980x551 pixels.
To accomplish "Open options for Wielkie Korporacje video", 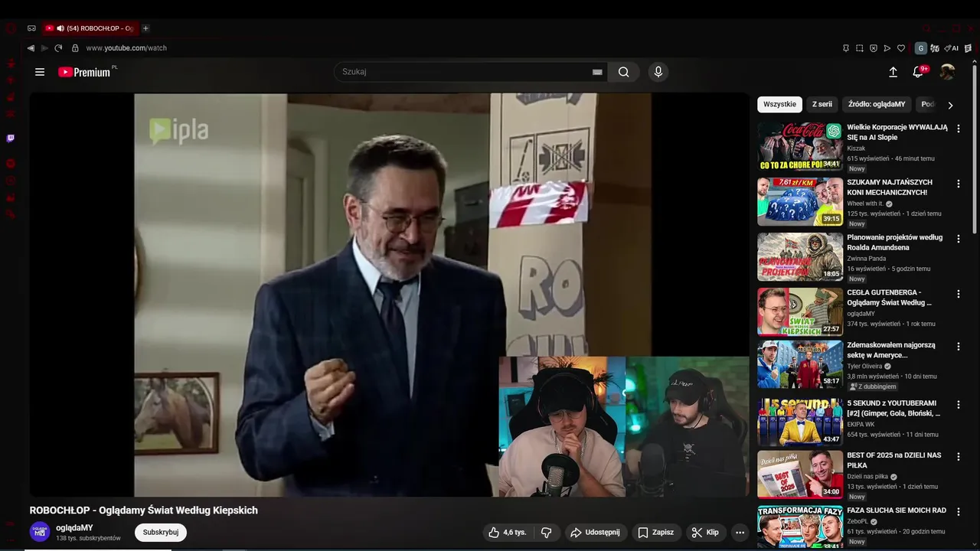I will 958,129.
